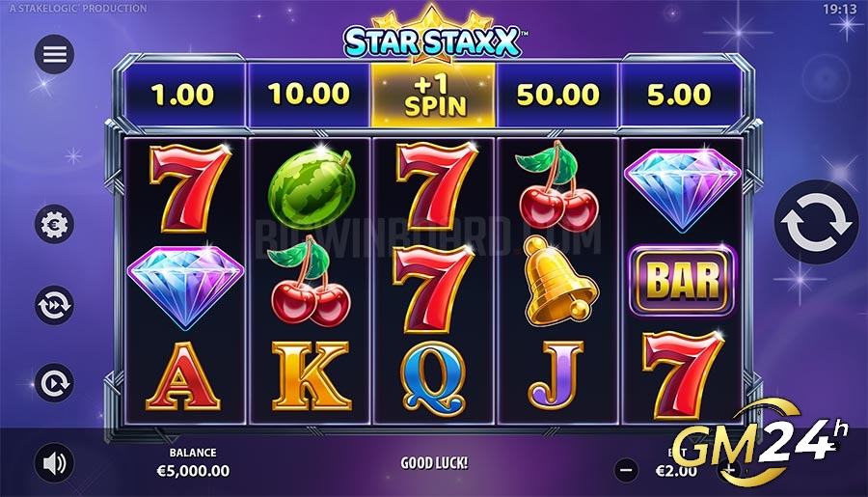The width and height of the screenshot is (868, 497).
Task: Select the 1.00 prize box
Action: (182, 96)
